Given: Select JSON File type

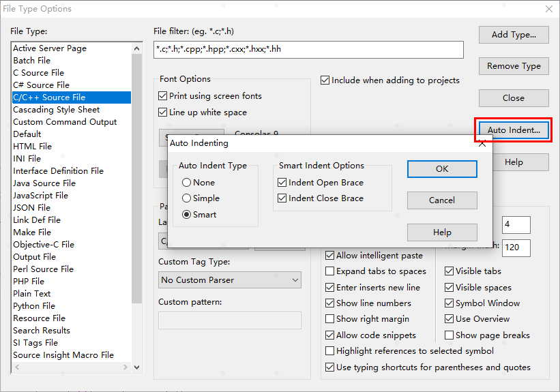Looking at the screenshot, I should tap(72, 208).
